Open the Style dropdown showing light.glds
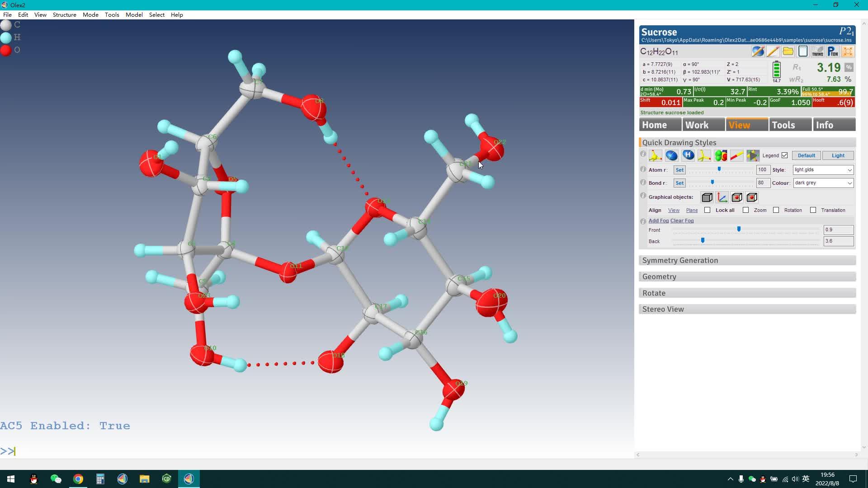Viewport: 868px width, 488px height. (823, 170)
